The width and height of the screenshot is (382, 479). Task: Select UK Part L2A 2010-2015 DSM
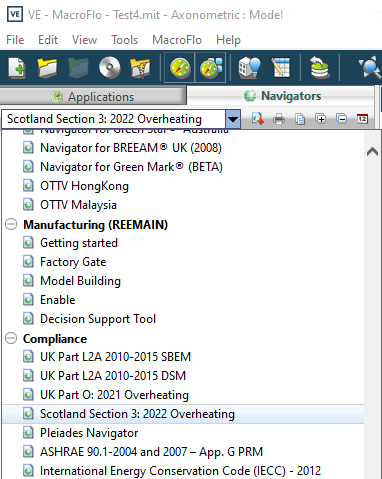click(113, 376)
